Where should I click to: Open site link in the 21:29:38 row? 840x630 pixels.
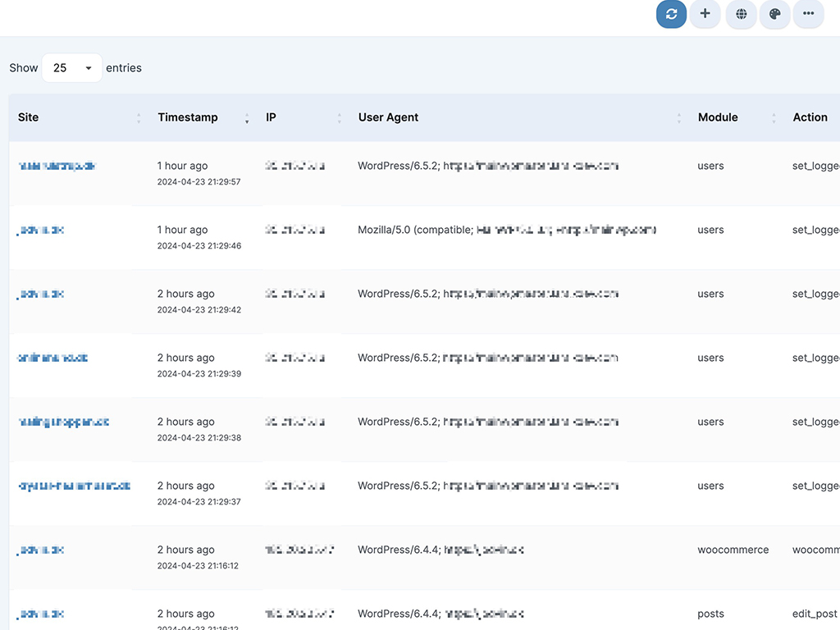[x=63, y=422]
